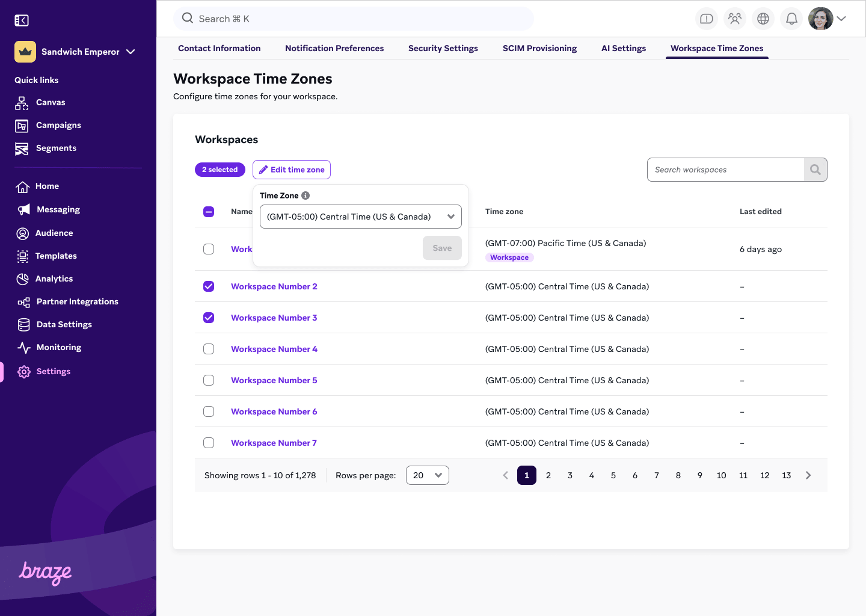The image size is (866, 616).
Task: Open the people sharing icon in the header
Action: (x=734, y=19)
